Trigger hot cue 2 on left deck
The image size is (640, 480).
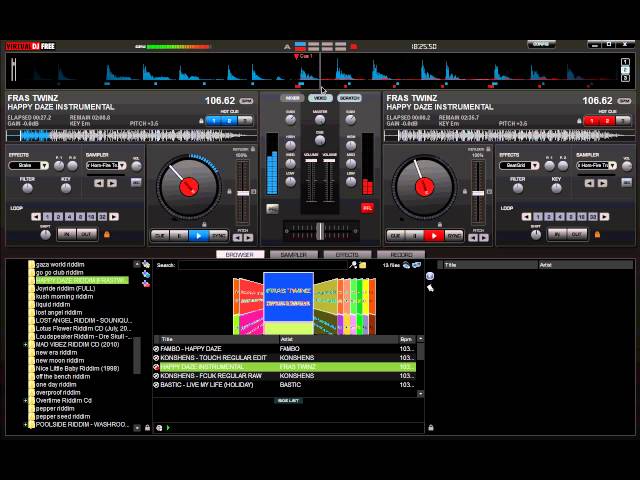(x=229, y=121)
